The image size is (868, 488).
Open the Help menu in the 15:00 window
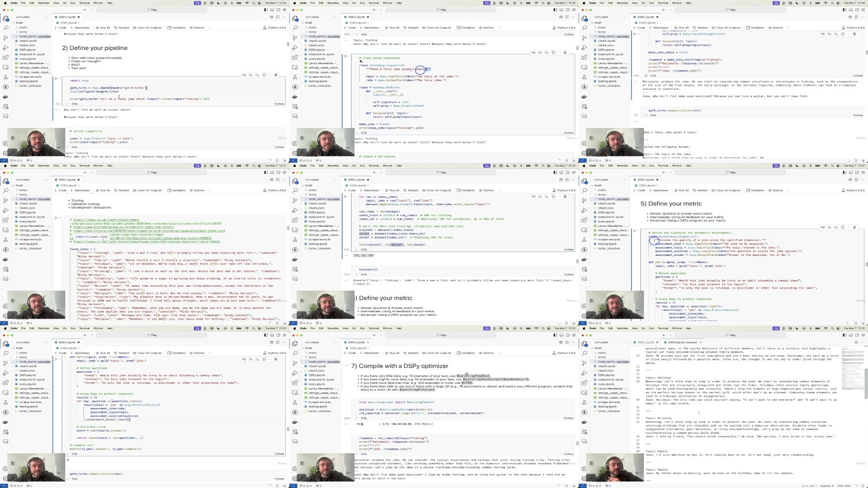(x=109, y=328)
